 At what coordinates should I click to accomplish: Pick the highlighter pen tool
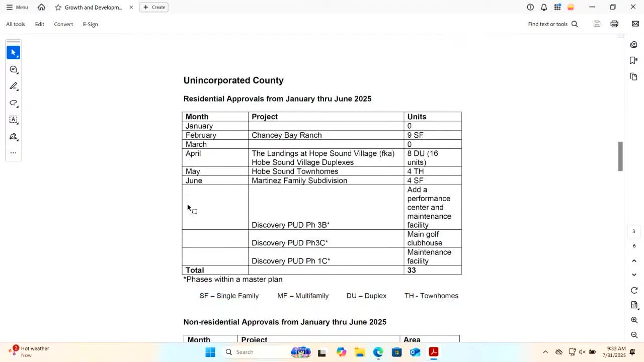(14, 86)
